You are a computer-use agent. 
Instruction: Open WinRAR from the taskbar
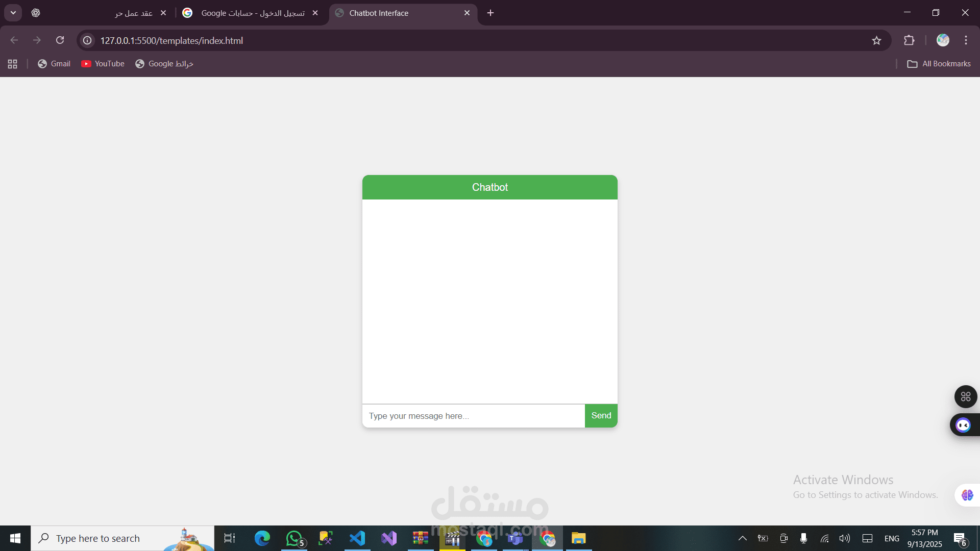[421, 538]
